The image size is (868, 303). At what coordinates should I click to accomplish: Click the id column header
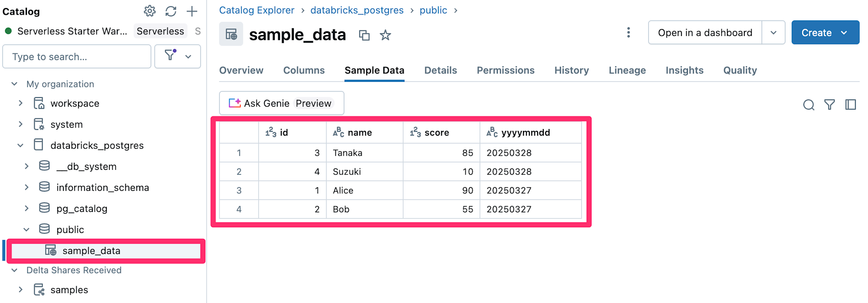point(293,133)
